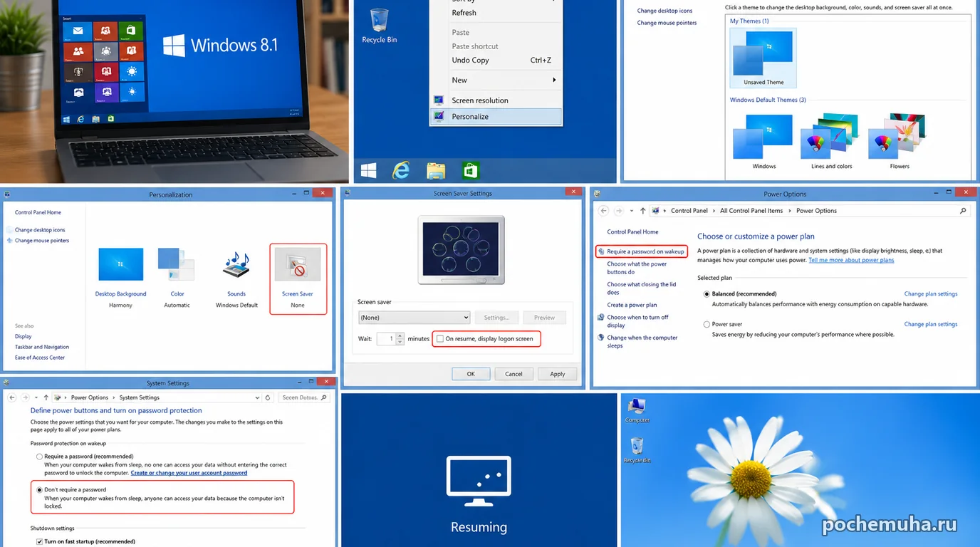Screen dimensions: 980x547
Task: Select the Recycle Bin on the daisy desktop
Action: 637,450
